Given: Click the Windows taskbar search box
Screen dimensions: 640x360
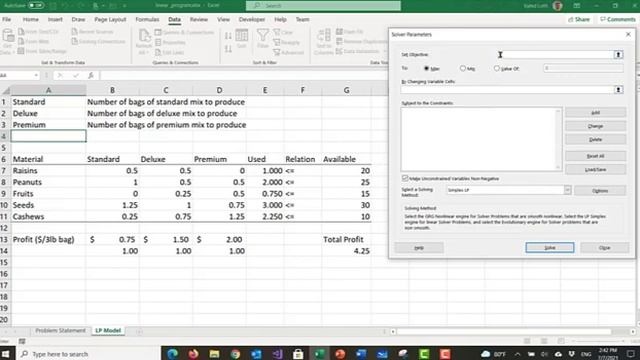Looking at the screenshot, I should pyautogui.click(x=88, y=353).
